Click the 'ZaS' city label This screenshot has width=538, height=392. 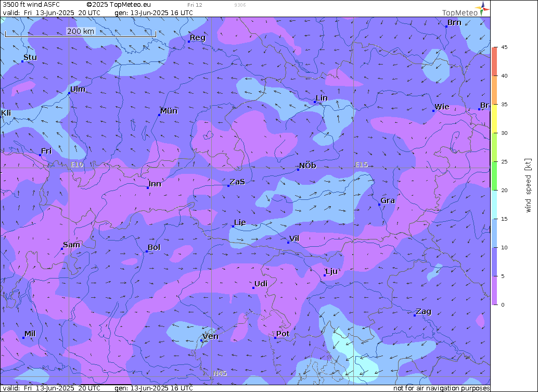(x=237, y=182)
